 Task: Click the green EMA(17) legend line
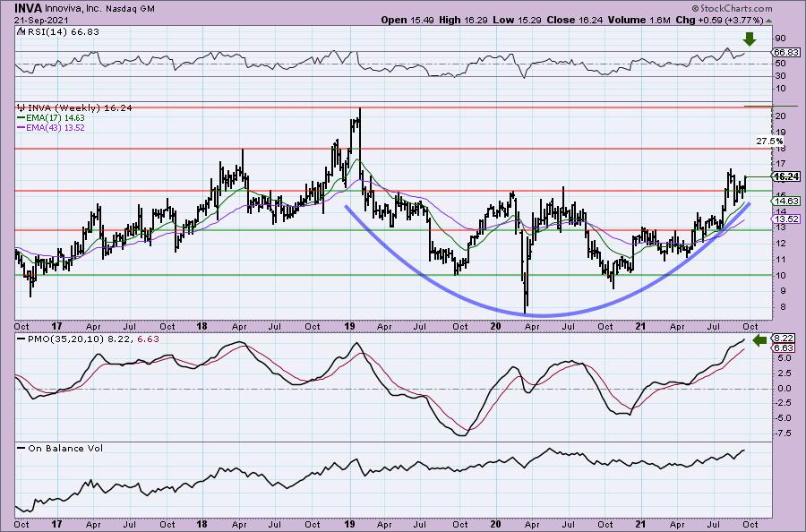[x=21, y=117]
